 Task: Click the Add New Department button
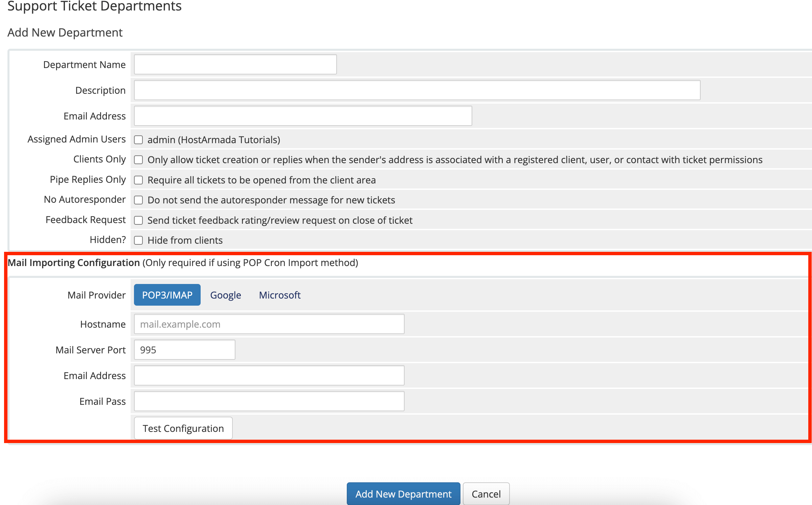pyautogui.click(x=403, y=494)
